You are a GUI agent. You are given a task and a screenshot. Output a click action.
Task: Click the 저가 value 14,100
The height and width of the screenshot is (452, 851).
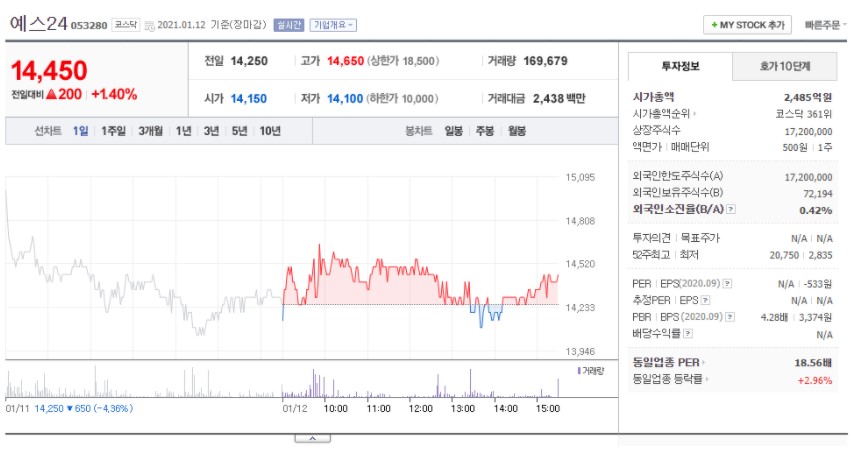pyautogui.click(x=345, y=99)
